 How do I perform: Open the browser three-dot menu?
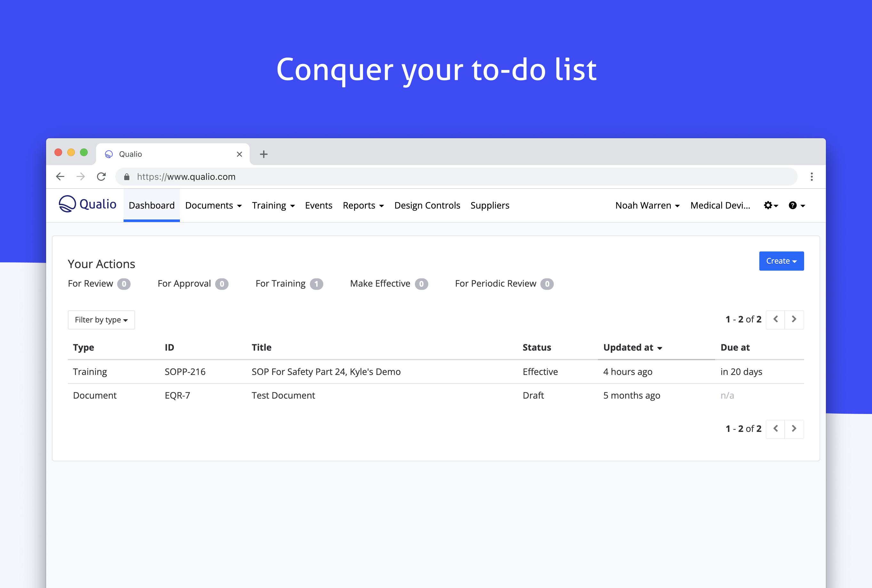811,177
